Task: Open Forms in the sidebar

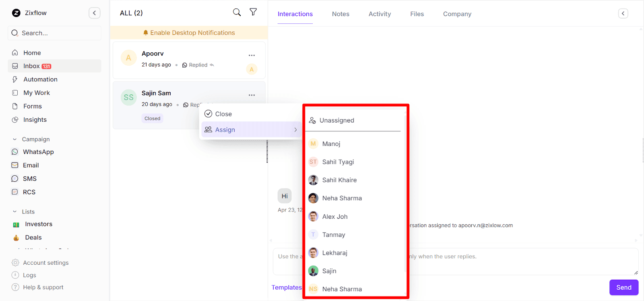Action: tap(54, 106)
